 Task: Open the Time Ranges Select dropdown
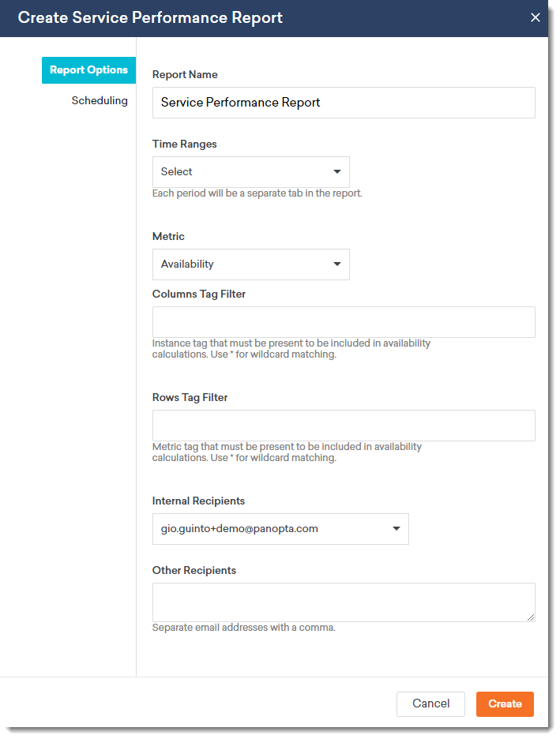250,172
